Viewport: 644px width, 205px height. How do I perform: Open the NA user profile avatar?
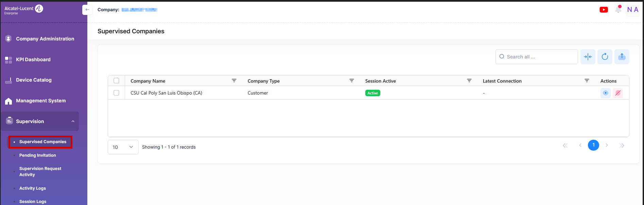[x=632, y=10]
